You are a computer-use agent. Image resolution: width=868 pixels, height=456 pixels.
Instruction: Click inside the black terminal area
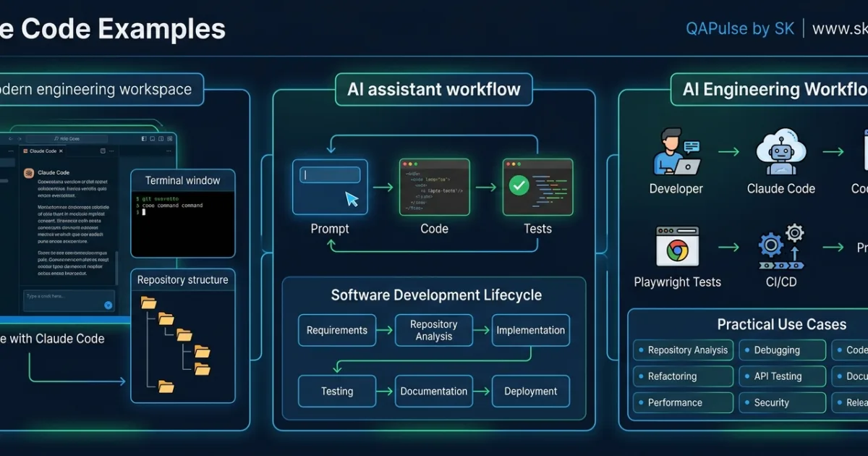pyautogui.click(x=183, y=224)
